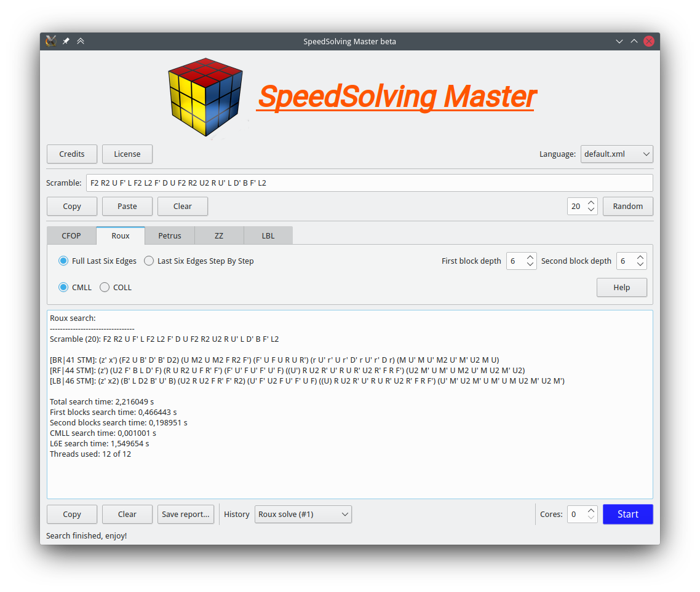Decrease Second block depth value
The image size is (700, 592).
(x=640, y=265)
